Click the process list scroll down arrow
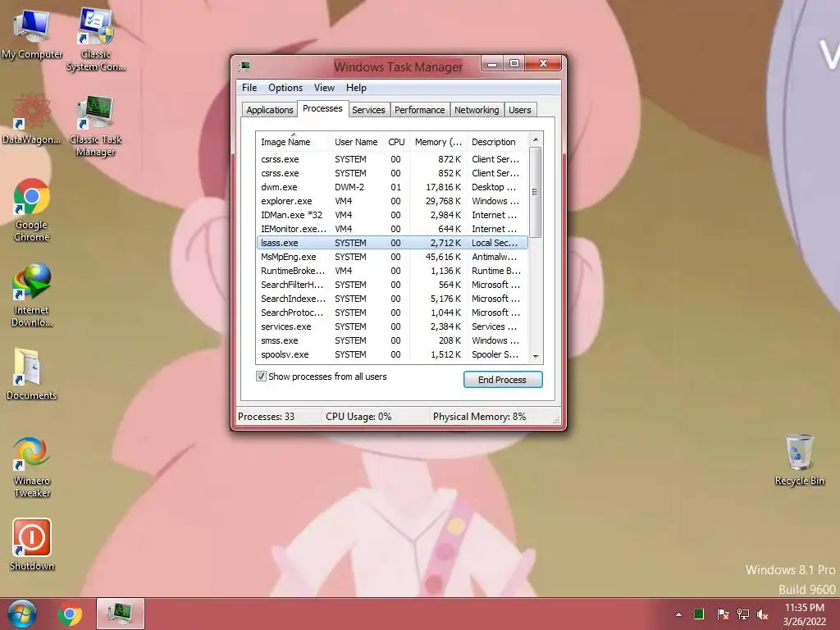 click(x=535, y=356)
